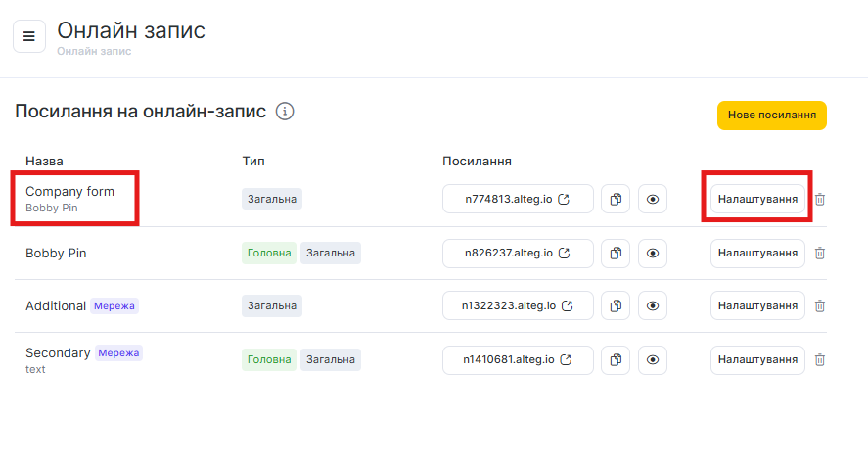
Task: Open the hamburger menu
Action: pos(29,36)
